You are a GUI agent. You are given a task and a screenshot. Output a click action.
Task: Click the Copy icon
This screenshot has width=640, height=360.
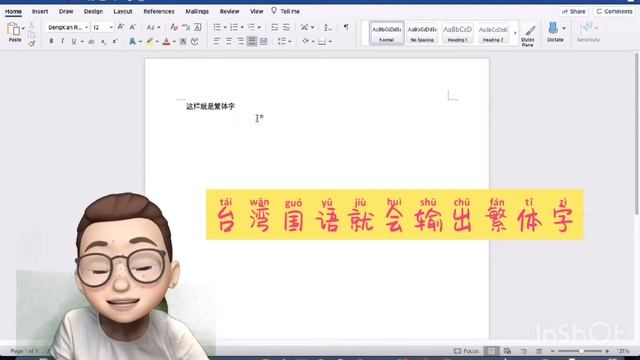(x=31, y=34)
